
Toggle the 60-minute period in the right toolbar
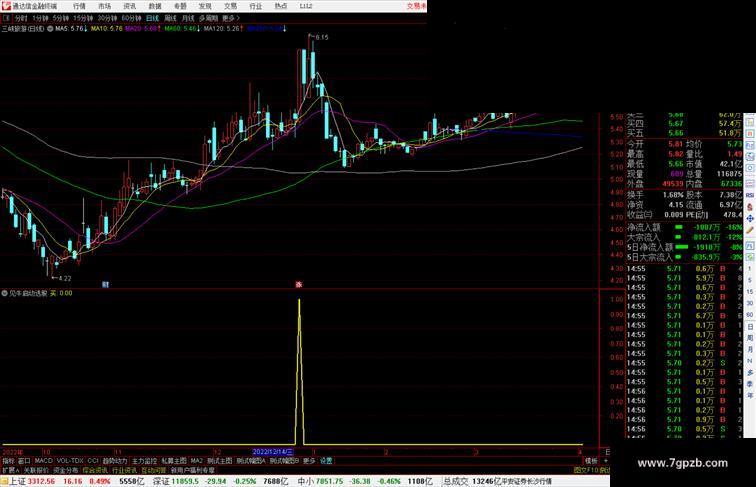point(750,315)
